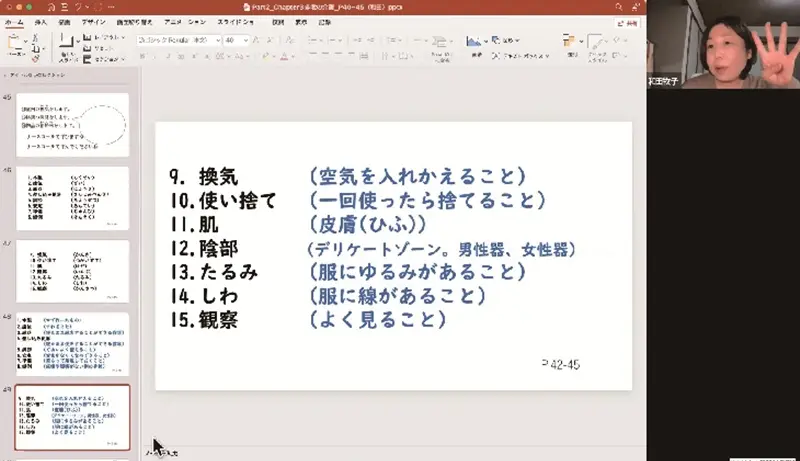Image resolution: width=800 pixels, height=461 pixels.
Task: Click the 共有 share button
Action: 628,23
